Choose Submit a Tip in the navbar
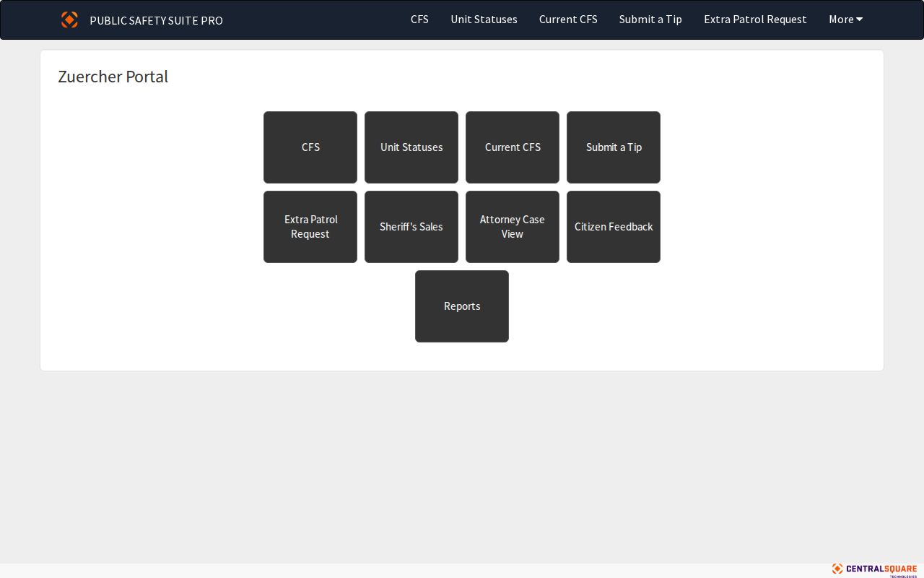Viewport: 924px width, 578px height. (x=650, y=20)
